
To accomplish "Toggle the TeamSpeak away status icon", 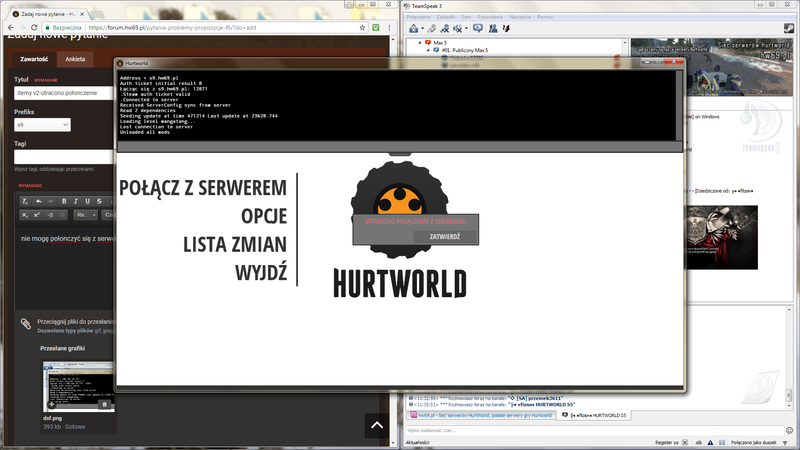I will [445, 29].
